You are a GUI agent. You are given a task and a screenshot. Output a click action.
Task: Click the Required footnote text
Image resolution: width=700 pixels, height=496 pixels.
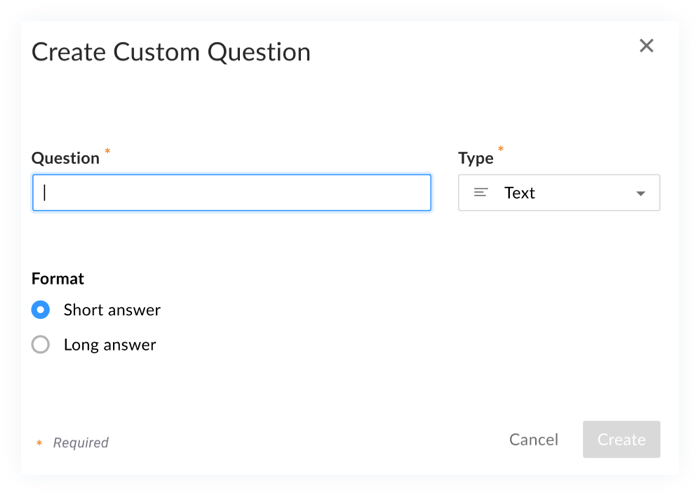(81, 442)
